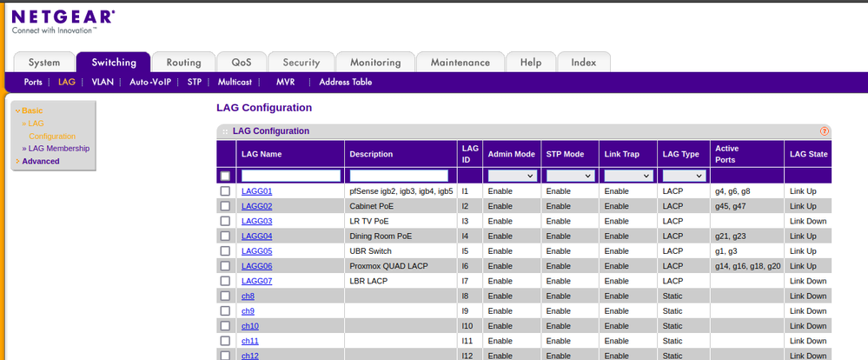
Task: Open Address Table submenu item
Action: [346, 82]
